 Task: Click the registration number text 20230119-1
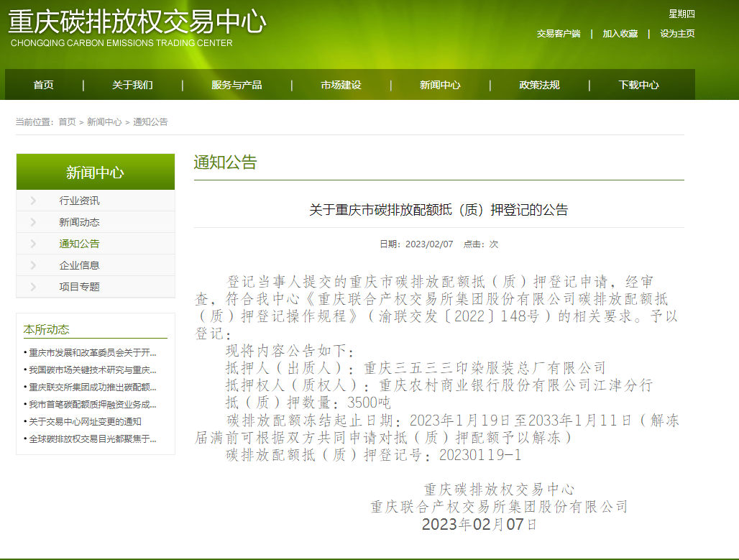tap(480, 455)
